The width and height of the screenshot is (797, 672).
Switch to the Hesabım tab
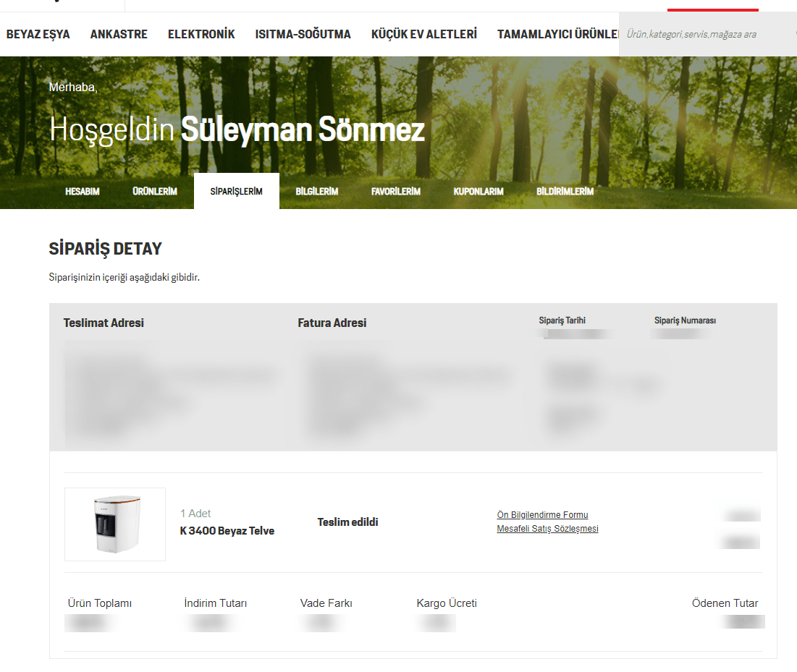[x=83, y=192]
